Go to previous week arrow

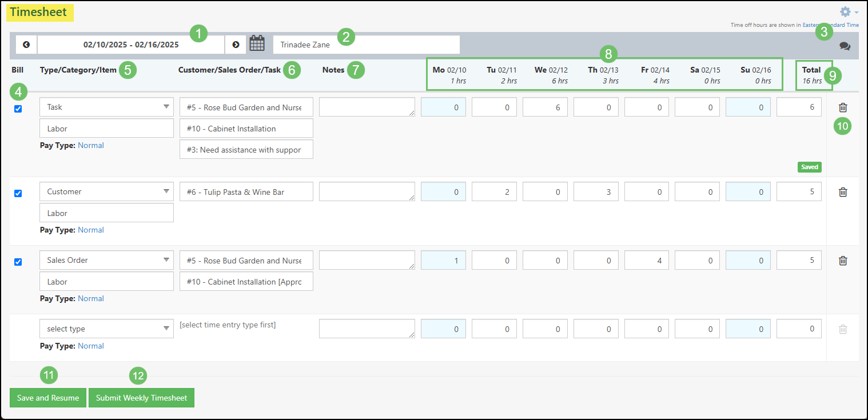(x=26, y=45)
